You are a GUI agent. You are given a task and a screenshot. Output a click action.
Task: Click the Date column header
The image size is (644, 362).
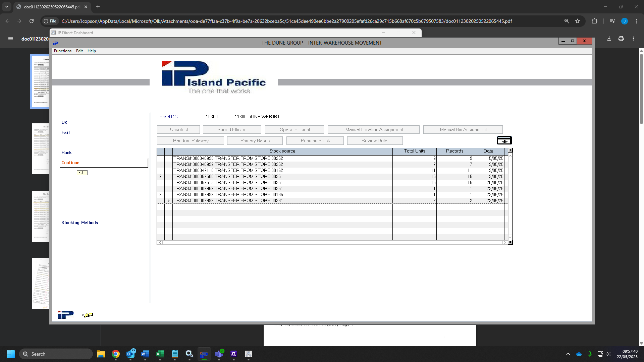tap(488, 151)
